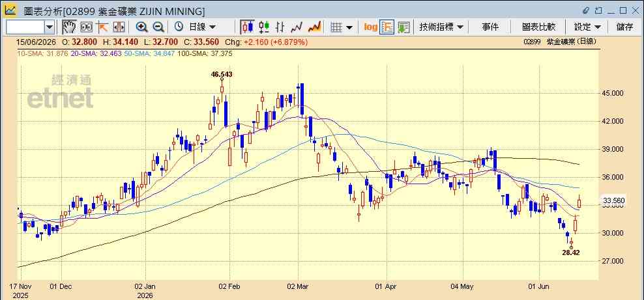This screenshot has width=644, height=300.
Task: Click the O: 32.800 open price readout
Action: click(x=81, y=42)
